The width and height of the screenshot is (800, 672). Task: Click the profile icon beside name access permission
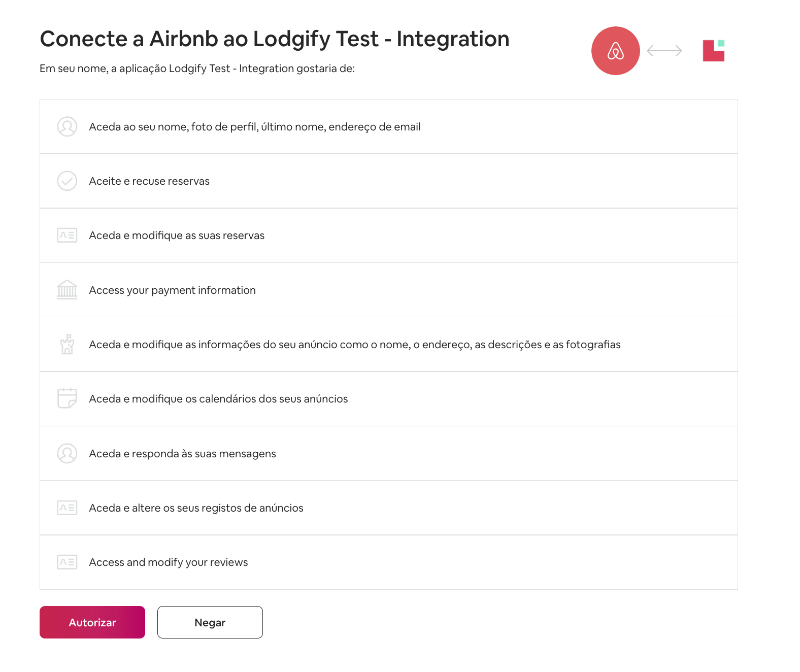pos(67,127)
